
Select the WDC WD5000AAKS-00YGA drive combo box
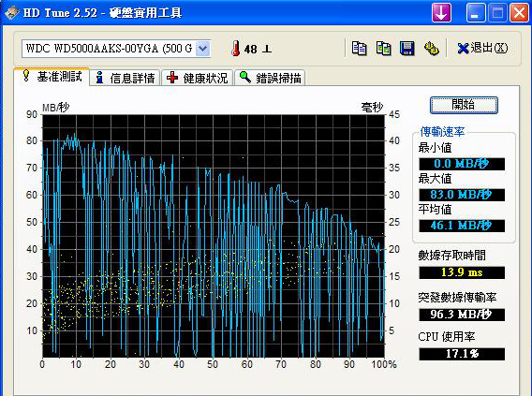pos(116,49)
